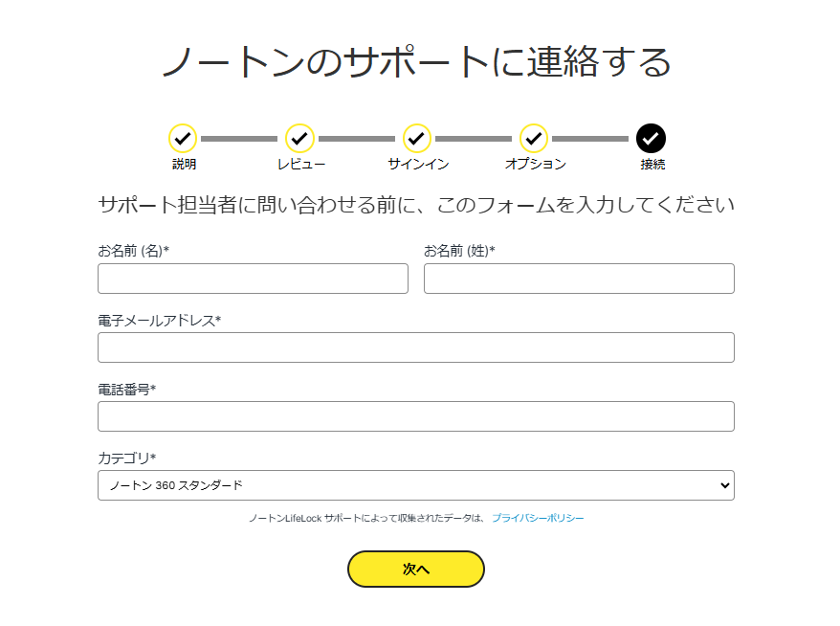Image resolution: width=840 pixels, height=626 pixels.
Task: Click the progress line between 説明 and レビュー
Action: pos(239,138)
